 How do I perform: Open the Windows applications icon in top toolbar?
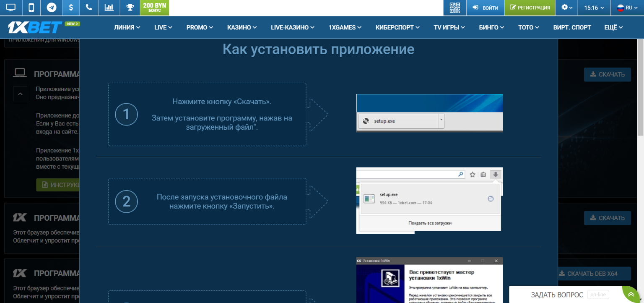tap(10, 7)
